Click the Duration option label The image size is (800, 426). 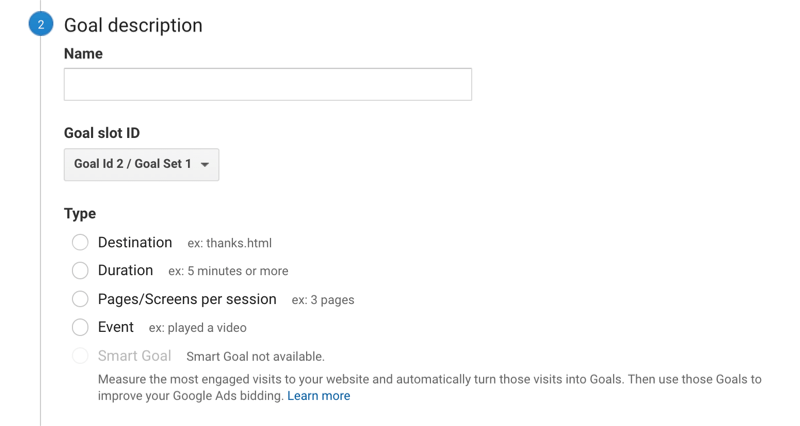tap(126, 270)
